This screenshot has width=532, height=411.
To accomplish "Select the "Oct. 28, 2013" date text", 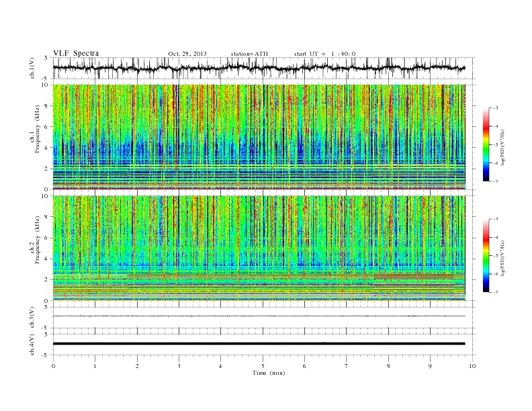I will 187,54.
